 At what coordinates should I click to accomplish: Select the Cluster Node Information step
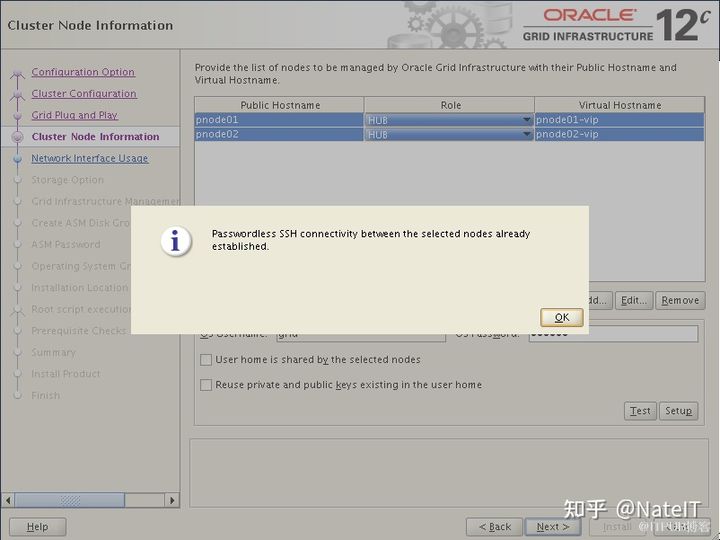point(96,137)
